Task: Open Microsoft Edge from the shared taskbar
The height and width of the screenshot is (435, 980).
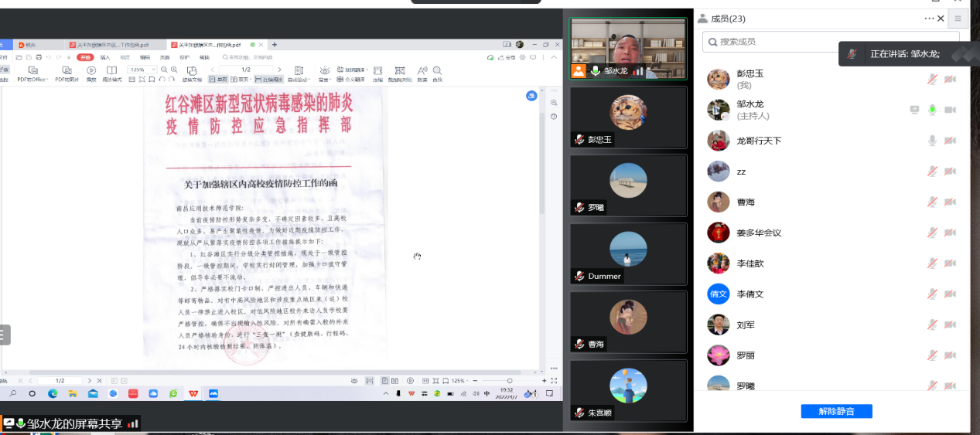Action: 53,394
